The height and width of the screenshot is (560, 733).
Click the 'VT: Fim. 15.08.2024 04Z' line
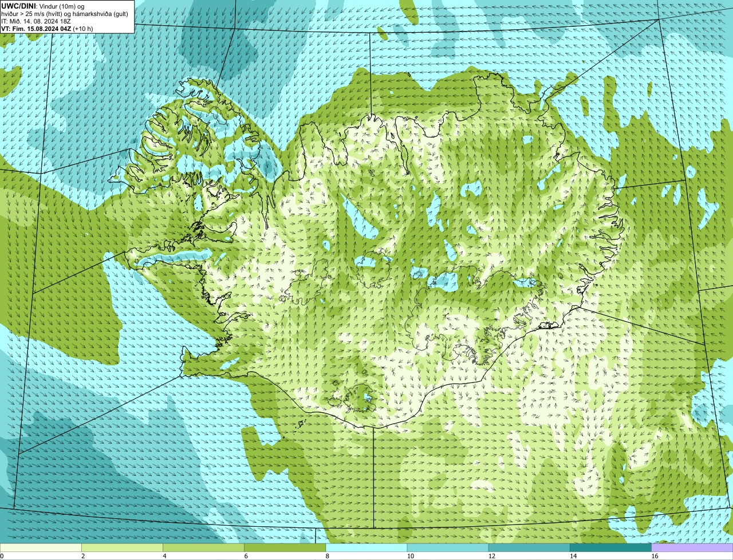(48, 28)
